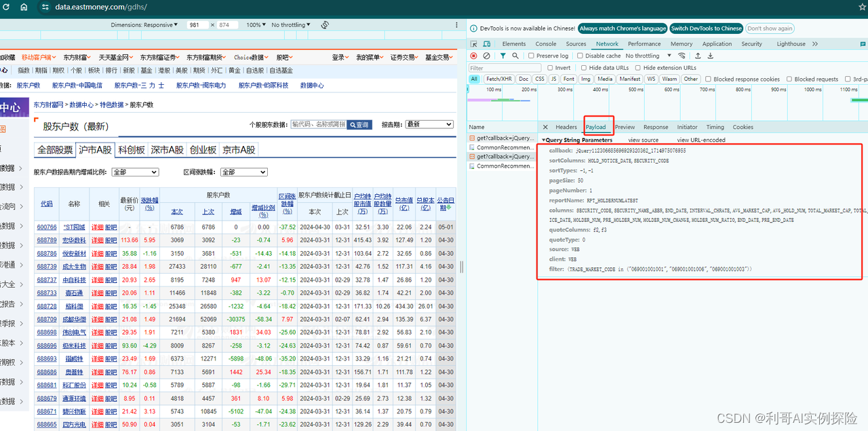Open the Response tab of the request
Viewport: 868px width, 431px height.
[656, 127]
